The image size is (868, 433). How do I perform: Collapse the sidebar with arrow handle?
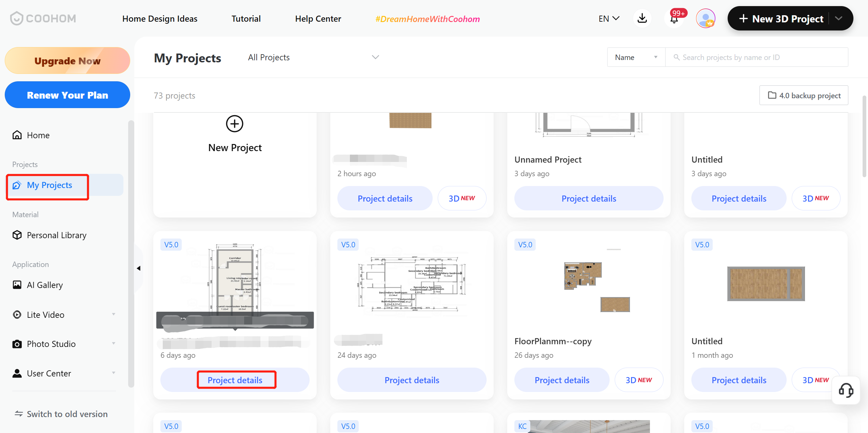click(139, 268)
